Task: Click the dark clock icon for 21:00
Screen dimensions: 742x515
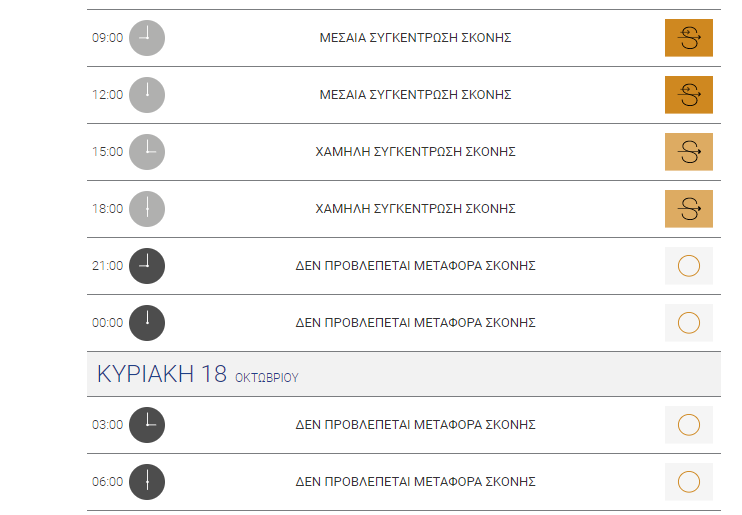Action: coord(147,266)
